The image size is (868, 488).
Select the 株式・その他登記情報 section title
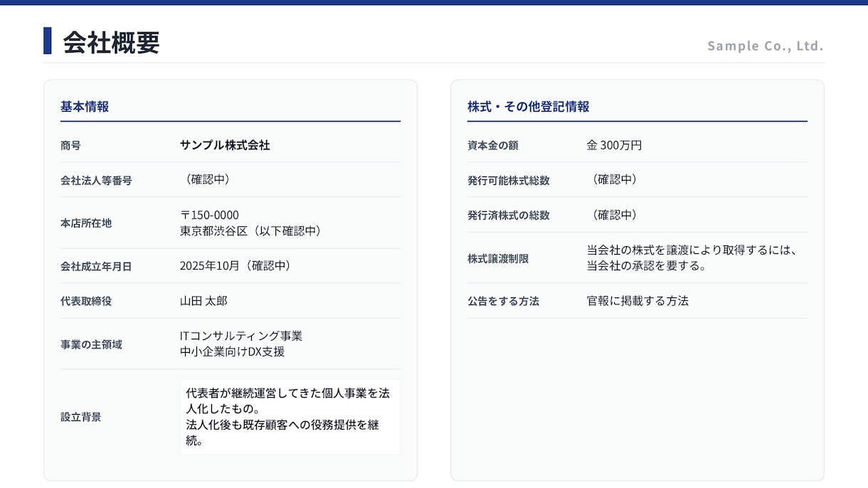(x=529, y=107)
